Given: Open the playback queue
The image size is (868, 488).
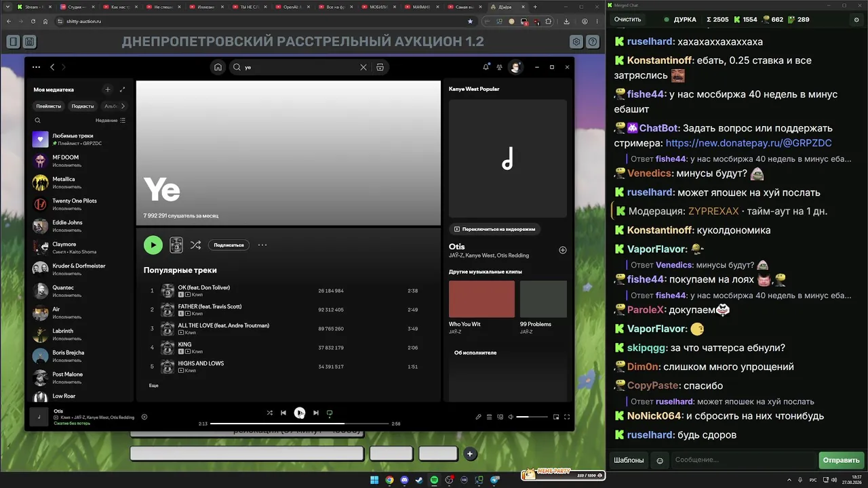Looking at the screenshot, I should [489, 417].
